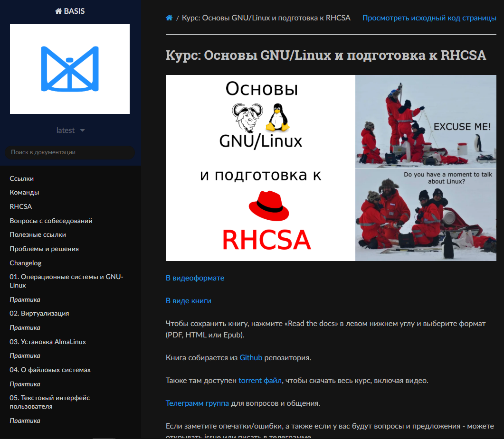Open 'Практика' under chapter 04
504x439 pixels.
[25, 384]
